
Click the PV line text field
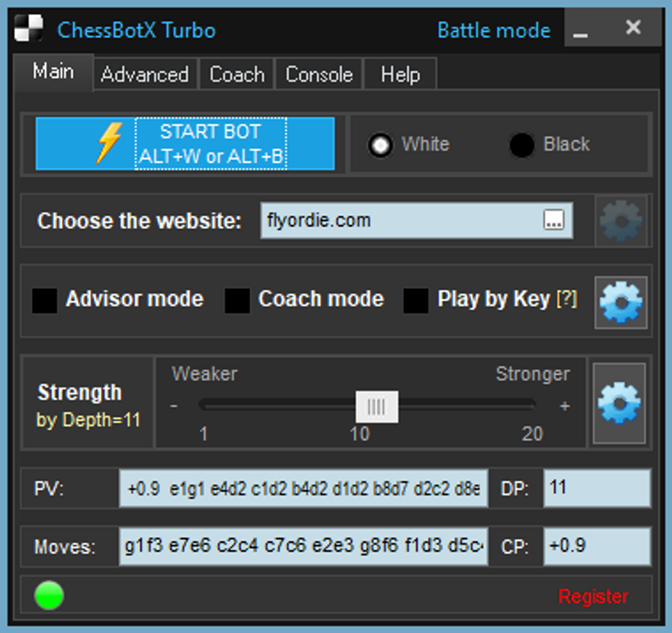tap(303, 489)
